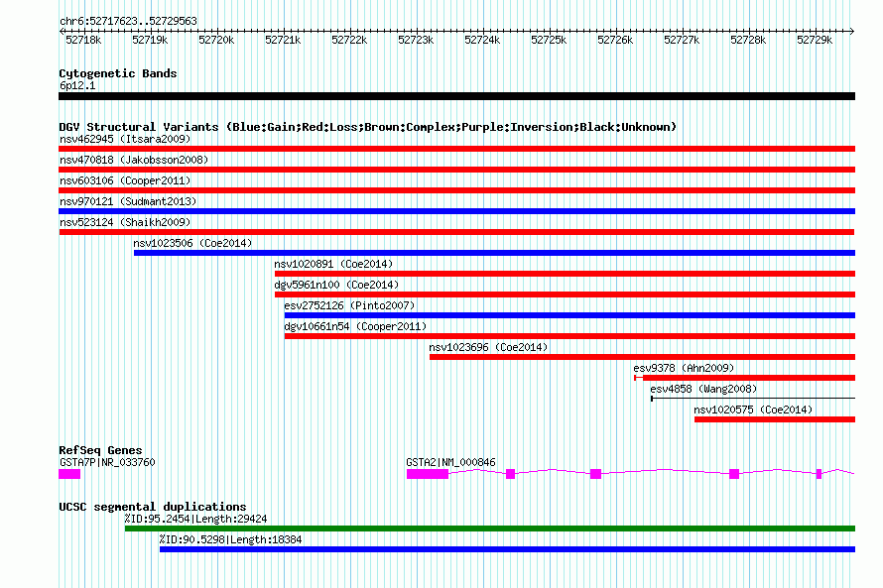Open the nsv1020575 (Coe2014) variant label

point(753,410)
